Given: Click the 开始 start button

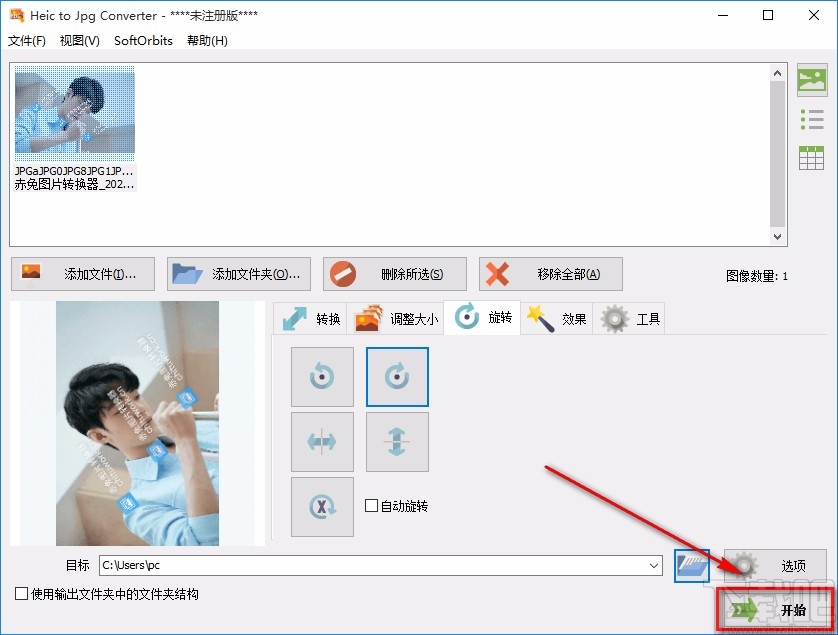Looking at the screenshot, I should click(x=775, y=608).
